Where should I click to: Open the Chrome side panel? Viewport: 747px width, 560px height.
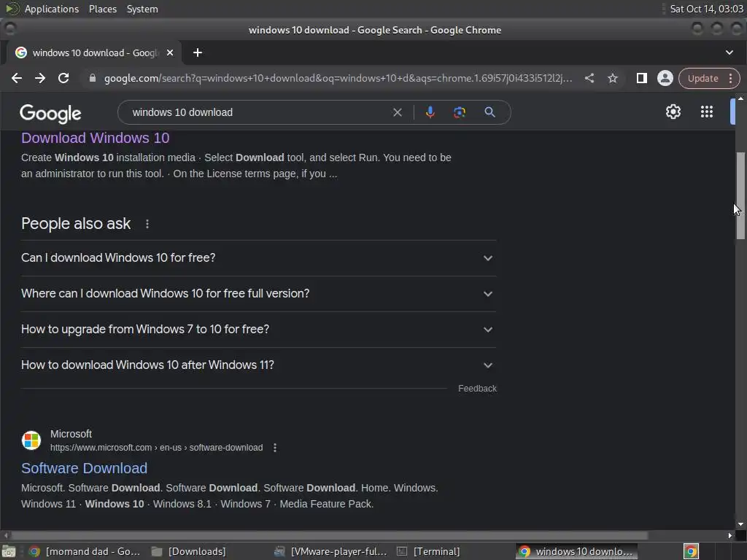coord(642,78)
